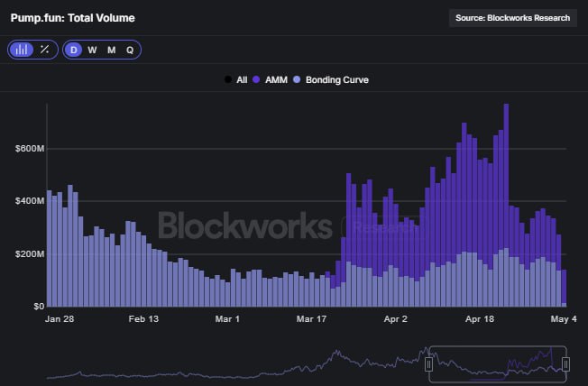Click the light purple Bonding Curve dot
The image size is (588, 386).
tap(297, 79)
